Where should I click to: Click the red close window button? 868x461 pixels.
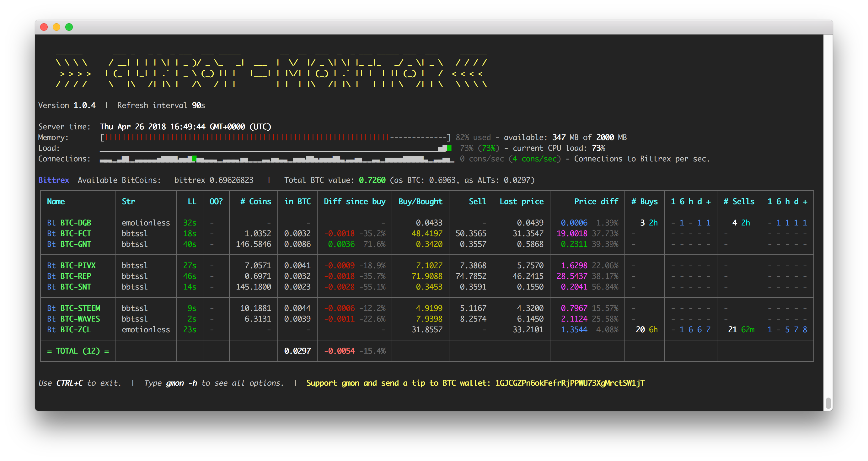click(44, 27)
